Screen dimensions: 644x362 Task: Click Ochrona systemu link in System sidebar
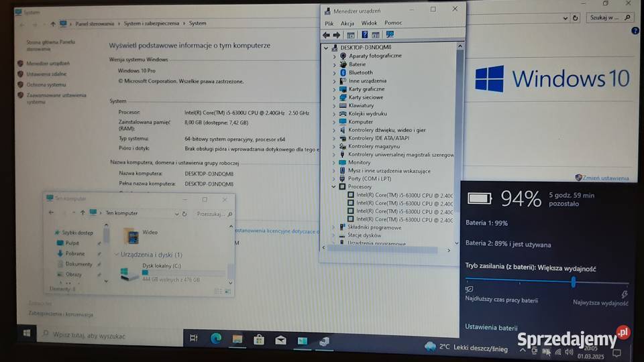coord(46,85)
